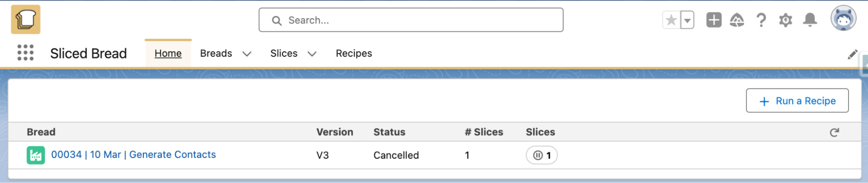Open the Global Actions plus menu
This screenshot has width=868, height=183.
point(713,20)
